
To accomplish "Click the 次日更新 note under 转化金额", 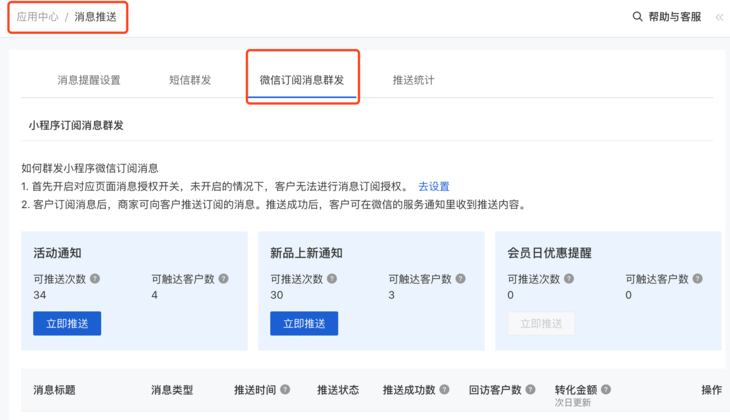I will [x=573, y=402].
